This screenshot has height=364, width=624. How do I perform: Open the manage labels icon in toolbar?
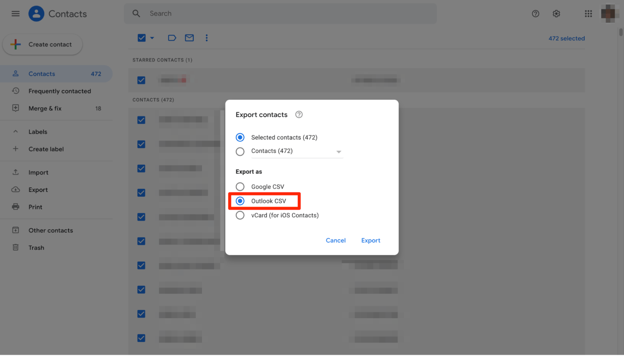(172, 38)
